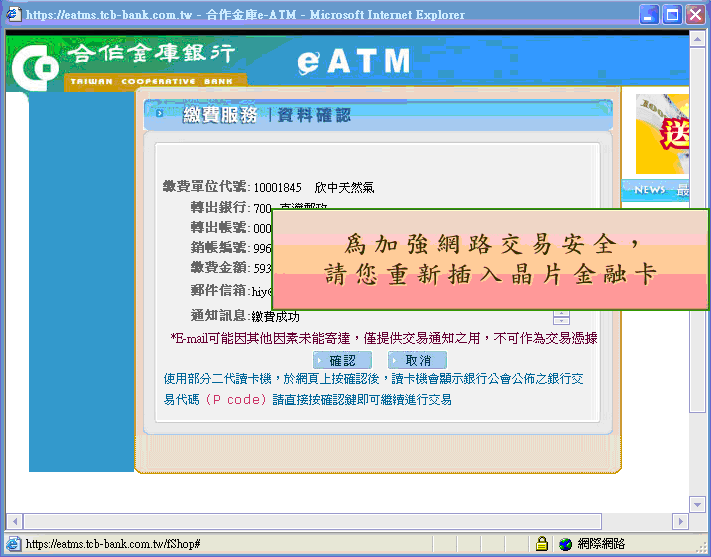
Task: Close the Internet Explorer window
Action: coord(695,15)
